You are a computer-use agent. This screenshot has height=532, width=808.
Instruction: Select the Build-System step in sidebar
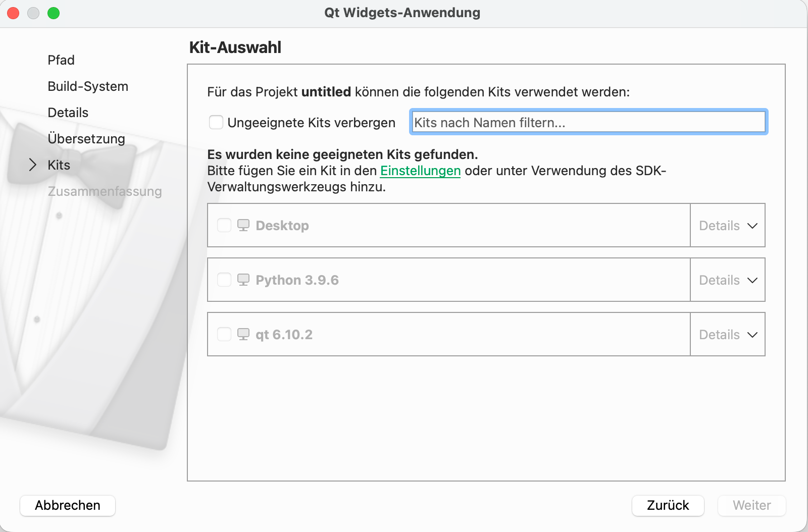[88, 86]
